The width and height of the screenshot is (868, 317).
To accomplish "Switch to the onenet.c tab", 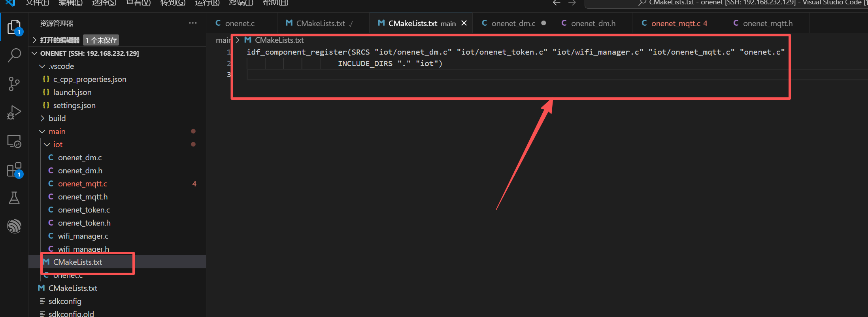I will pyautogui.click(x=242, y=23).
